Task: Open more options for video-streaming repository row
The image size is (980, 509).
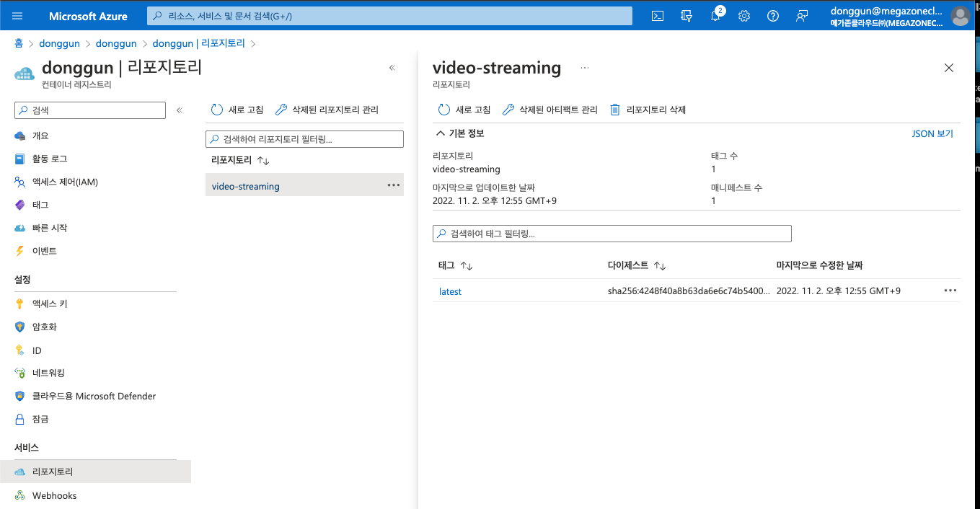Action: [x=393, y=185]
